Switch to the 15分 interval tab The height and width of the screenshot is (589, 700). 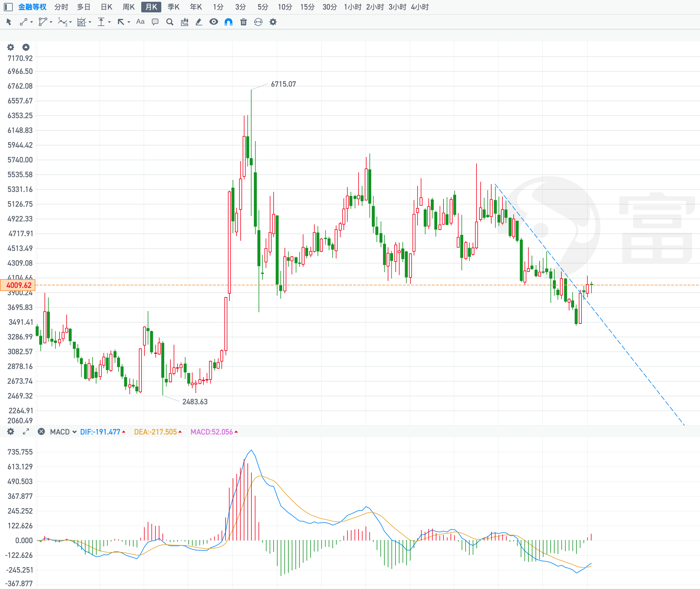pos(307,7)
